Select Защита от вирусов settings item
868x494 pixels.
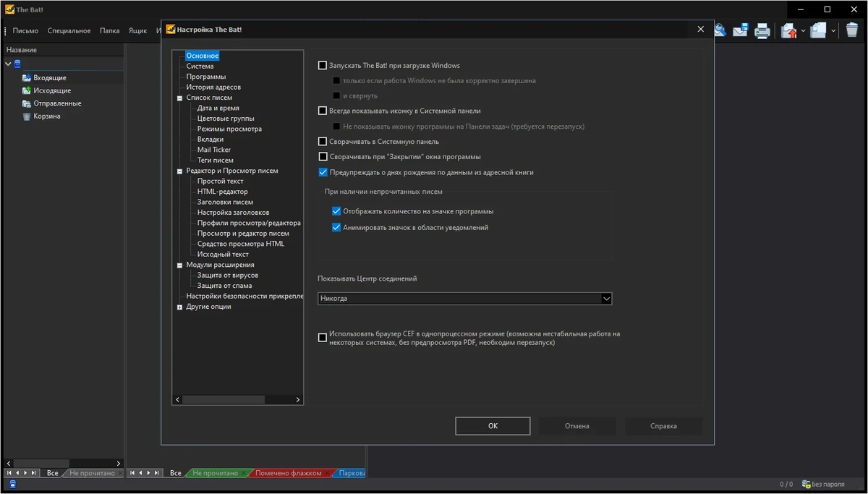[x=228, y=276]
